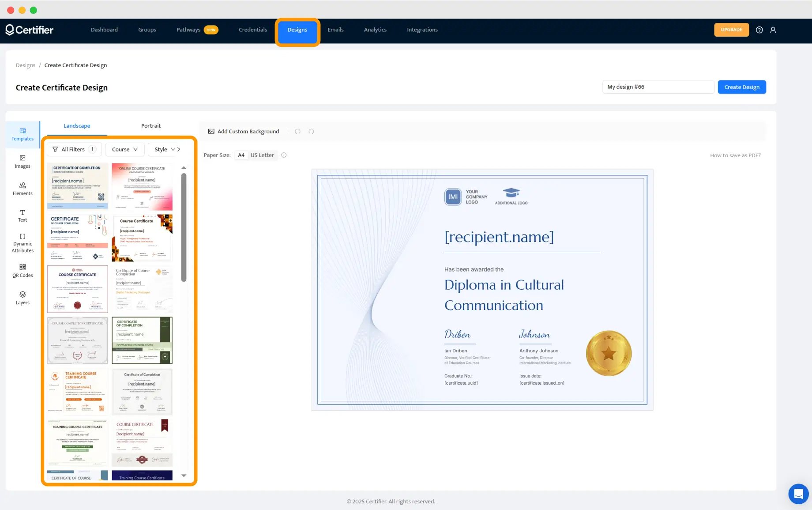Image resolution: width=812 pixels, height=510 pixels.
Task: Open the Elements sidebar panel
Action: (23, 189)
